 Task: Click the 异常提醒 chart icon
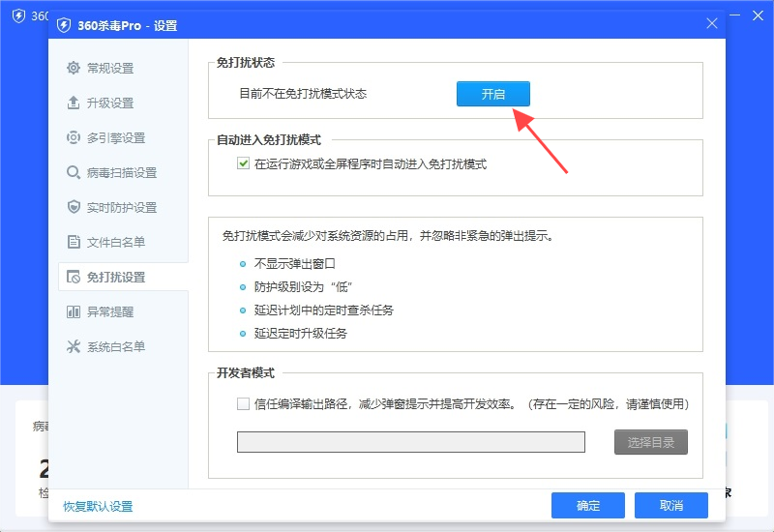pos(74,311)
